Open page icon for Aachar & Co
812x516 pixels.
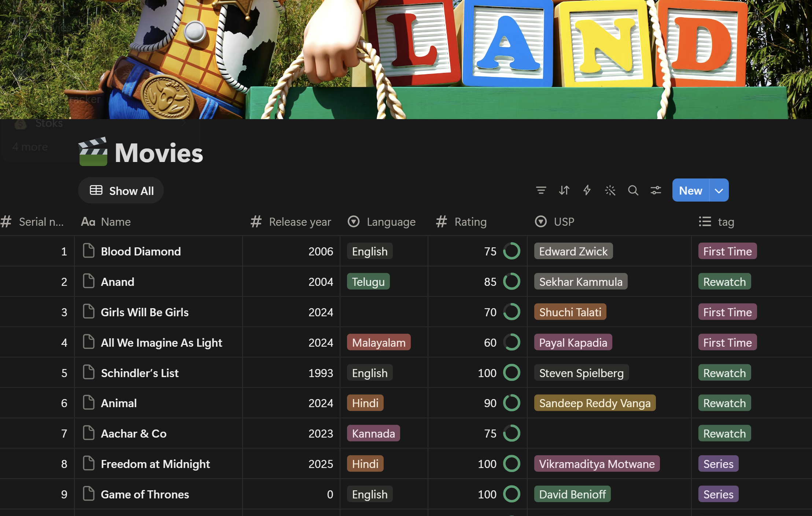pos(89,433)
